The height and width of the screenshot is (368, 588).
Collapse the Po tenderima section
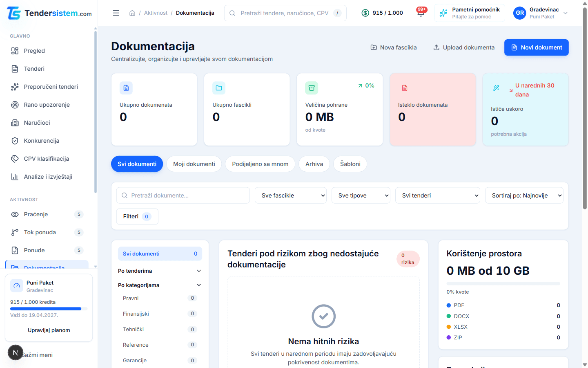(160, 271)
